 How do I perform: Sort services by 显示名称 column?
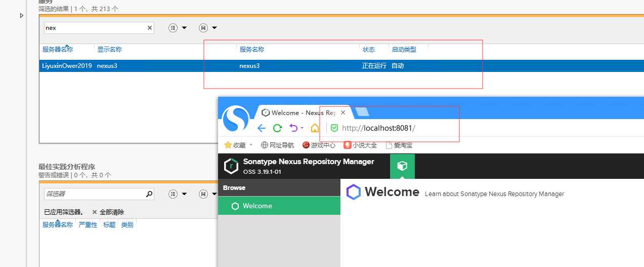(109, 50)
